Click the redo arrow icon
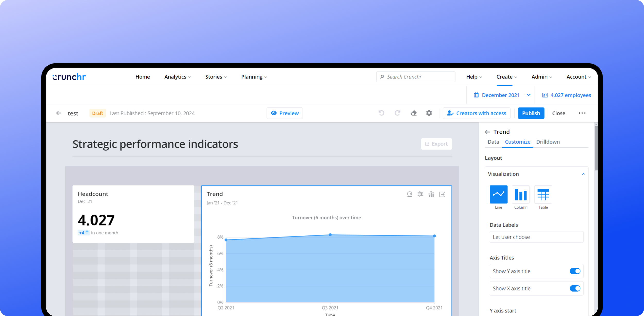Image resolution: width=644 pixels, height=316 pixels. point(397,113)
